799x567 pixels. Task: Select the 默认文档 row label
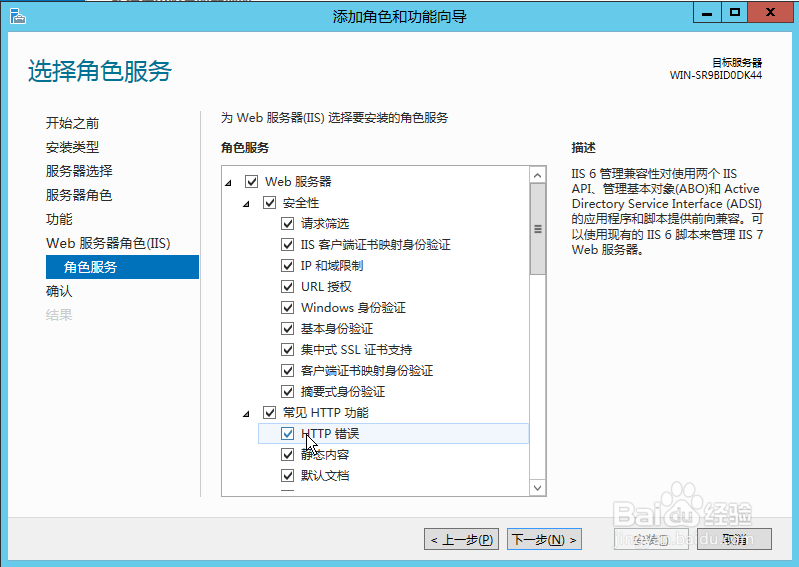coord(325,476)
